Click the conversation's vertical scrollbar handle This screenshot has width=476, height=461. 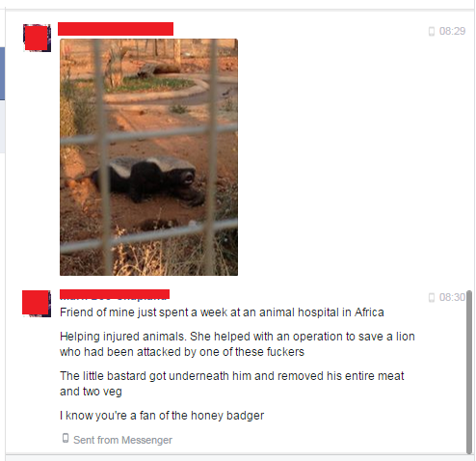469,372
